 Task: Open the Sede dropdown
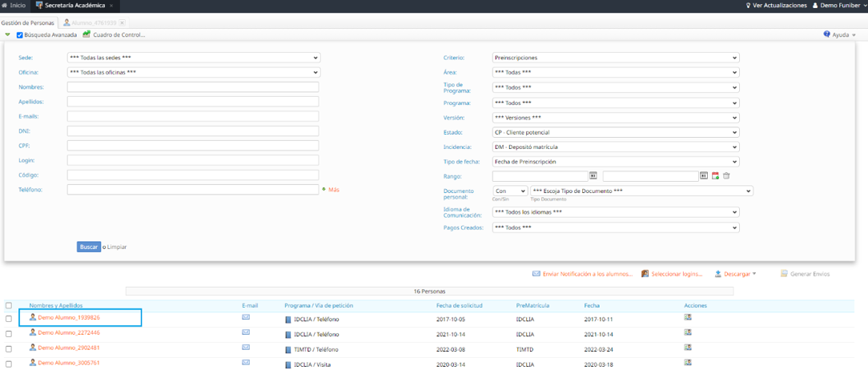(193, 58)
